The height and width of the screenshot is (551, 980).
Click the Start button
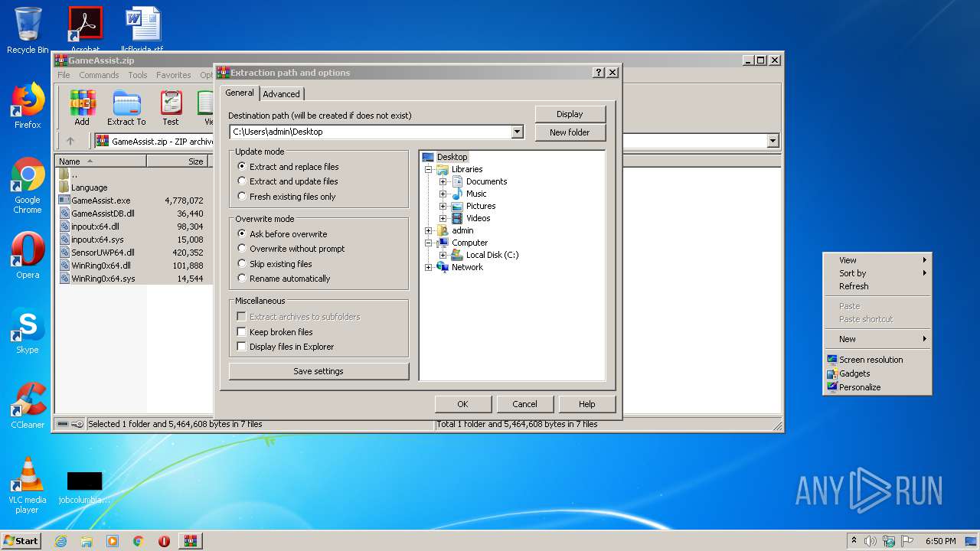[x=21, y=541]
